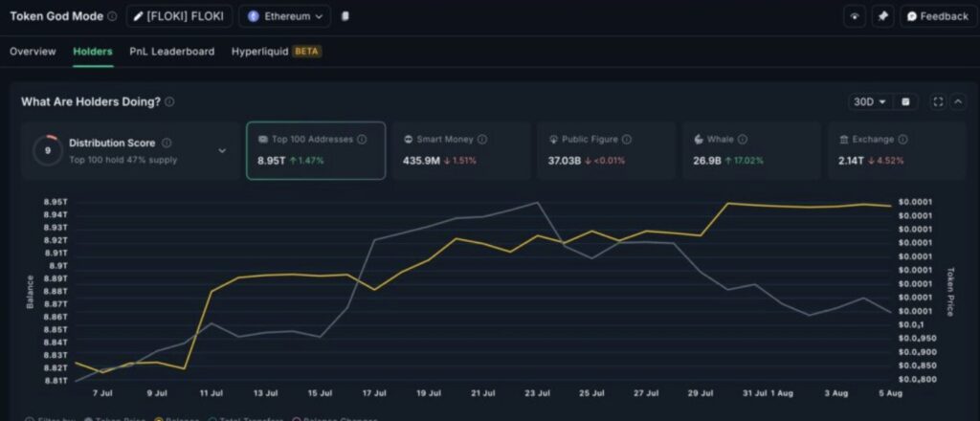Click the copy token address icon
The height and width of the screenshot is (421, 980).
point(345,16)
